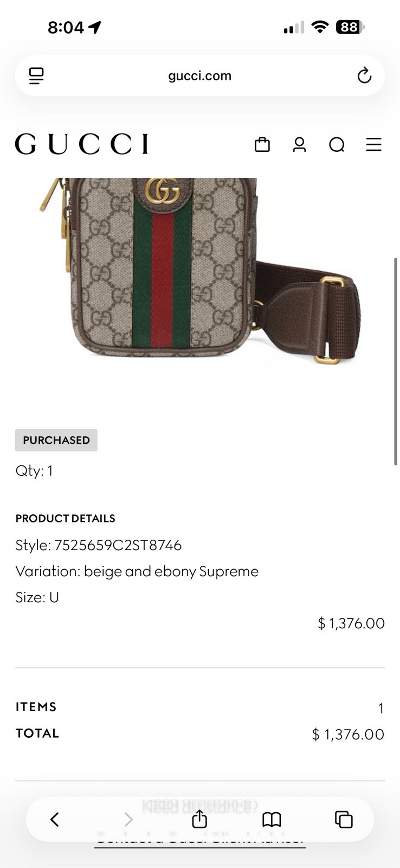Tap the PURCHASED status badge

pos(56,440)
